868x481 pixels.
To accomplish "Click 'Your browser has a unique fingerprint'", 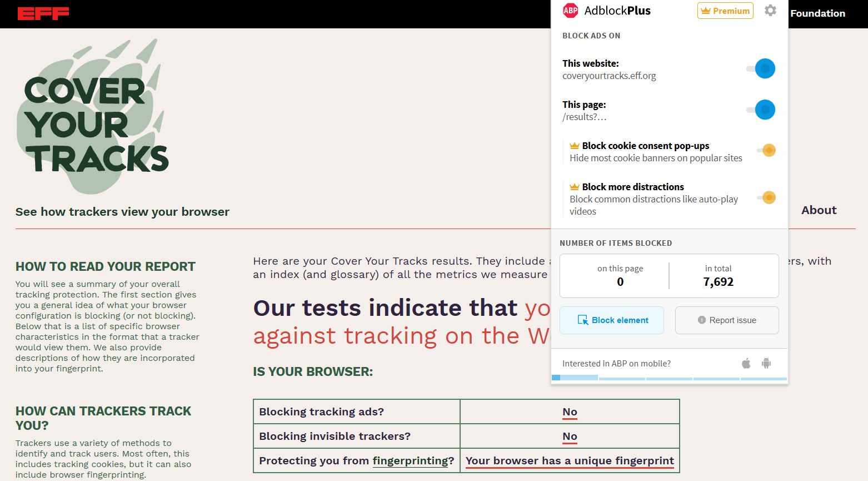I will point(570,461).
